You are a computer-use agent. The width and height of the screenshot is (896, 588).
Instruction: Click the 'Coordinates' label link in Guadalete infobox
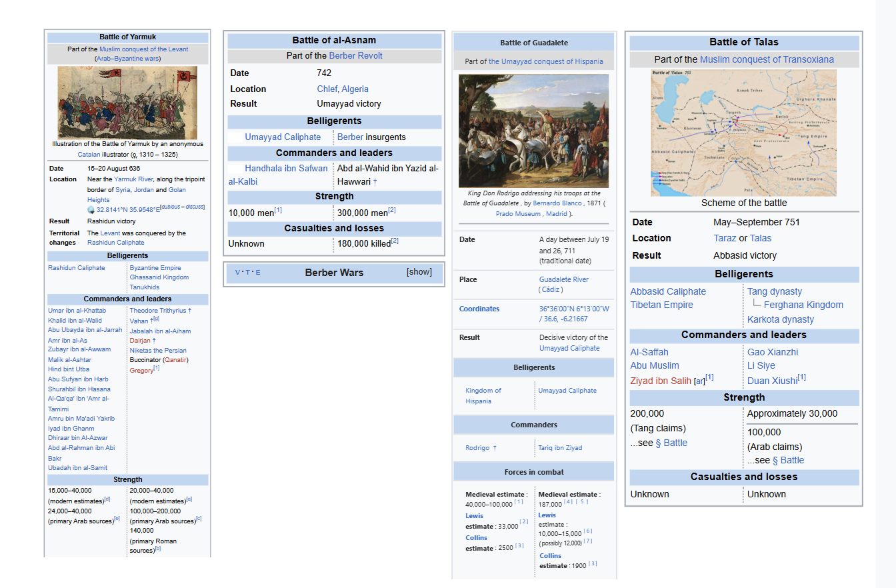pyautogui.click(x=479, y=309)
